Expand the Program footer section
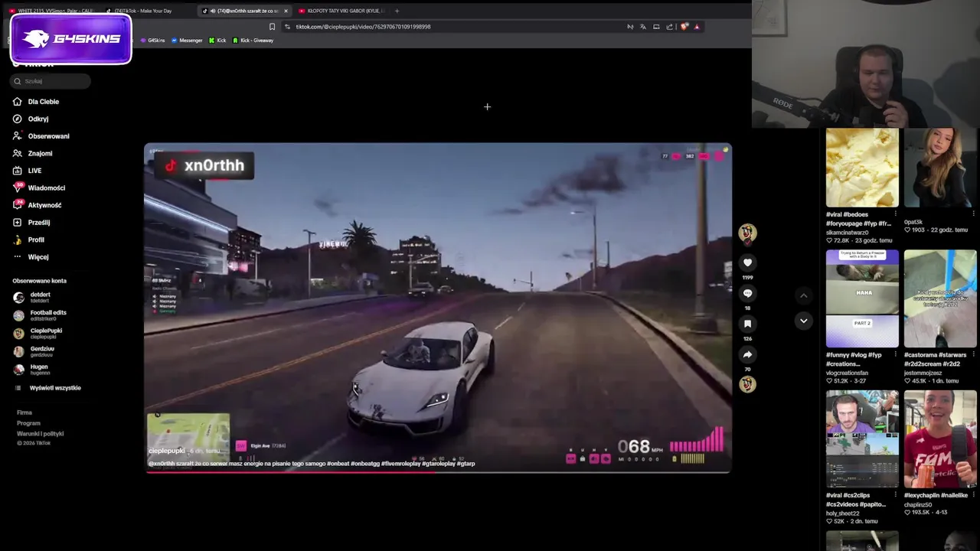The width and height of the screenshot is (980, 551). point(28,423)
